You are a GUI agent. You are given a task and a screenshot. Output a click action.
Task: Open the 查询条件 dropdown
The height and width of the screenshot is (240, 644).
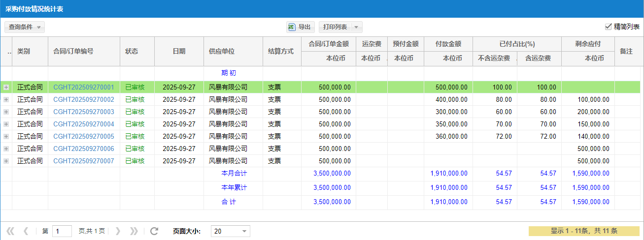coord(25,27)
